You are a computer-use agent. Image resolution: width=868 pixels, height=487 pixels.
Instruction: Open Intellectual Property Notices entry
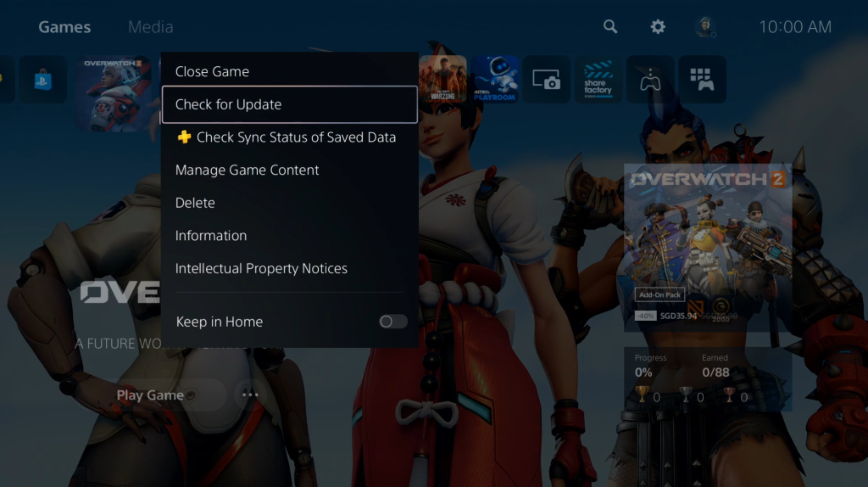[290, 268]
